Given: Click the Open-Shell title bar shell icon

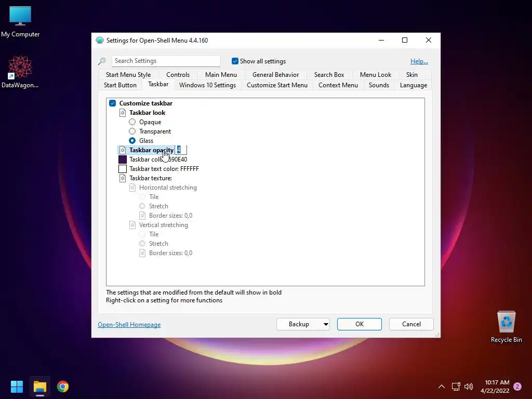Looking at the screenshot, I should [x=99, y=41].
